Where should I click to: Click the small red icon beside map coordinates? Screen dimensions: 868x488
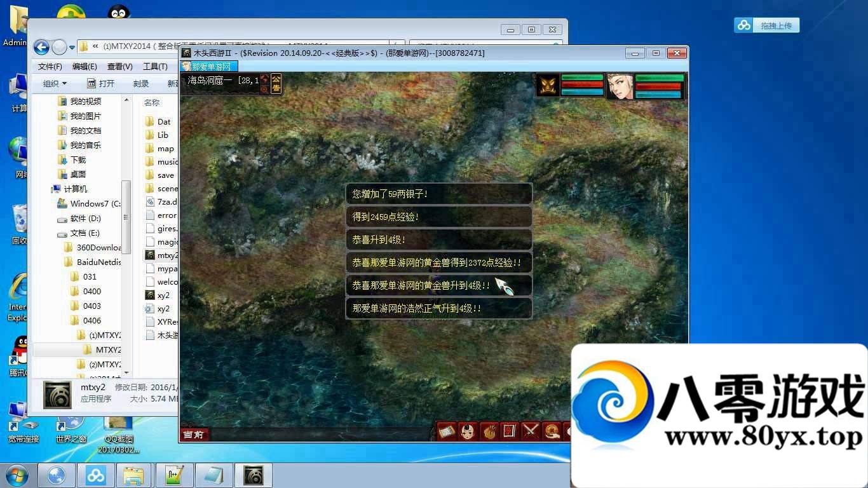point(264,79)
